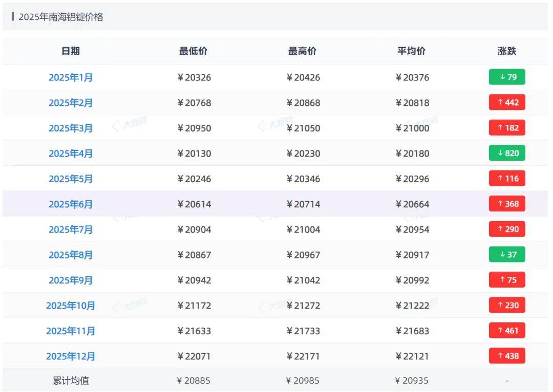Select the 2025年12月 date link
Screen dimensions: 553x392
point(71,356)
